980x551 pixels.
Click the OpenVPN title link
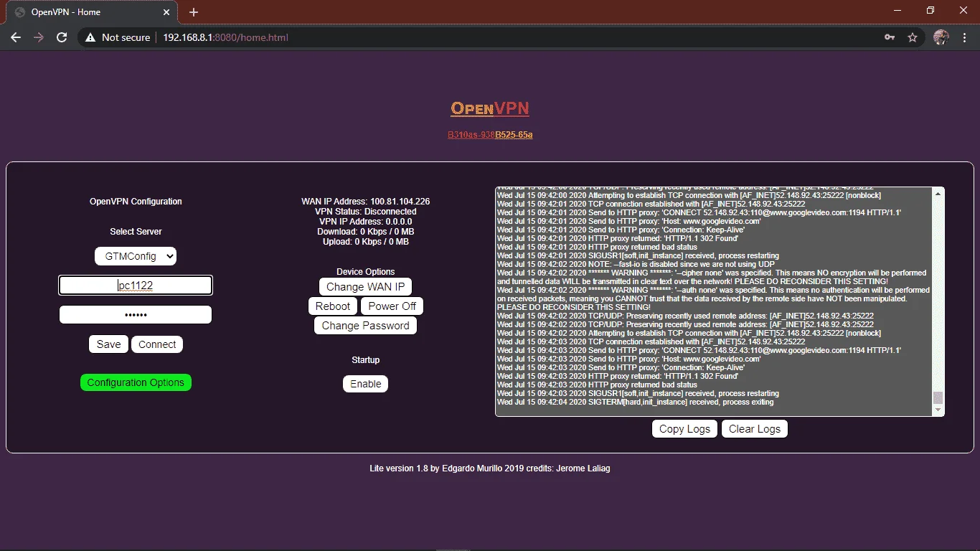[490, 108]
